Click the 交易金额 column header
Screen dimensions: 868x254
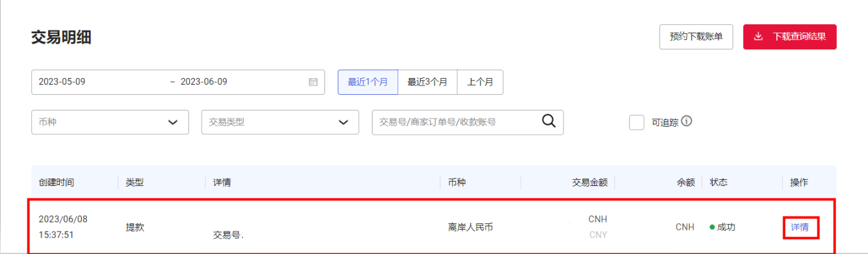(x=590, y=183)
